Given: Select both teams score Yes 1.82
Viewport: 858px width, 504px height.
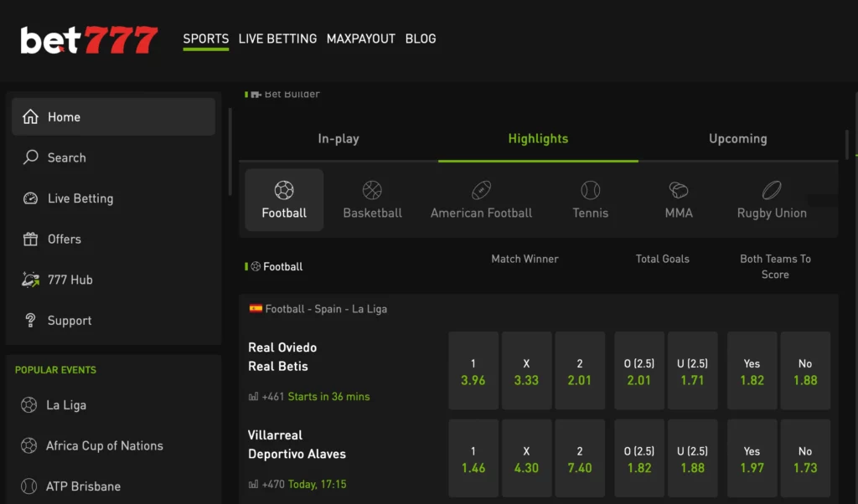Looking at the screenshot, I should (x=752, y=371).
